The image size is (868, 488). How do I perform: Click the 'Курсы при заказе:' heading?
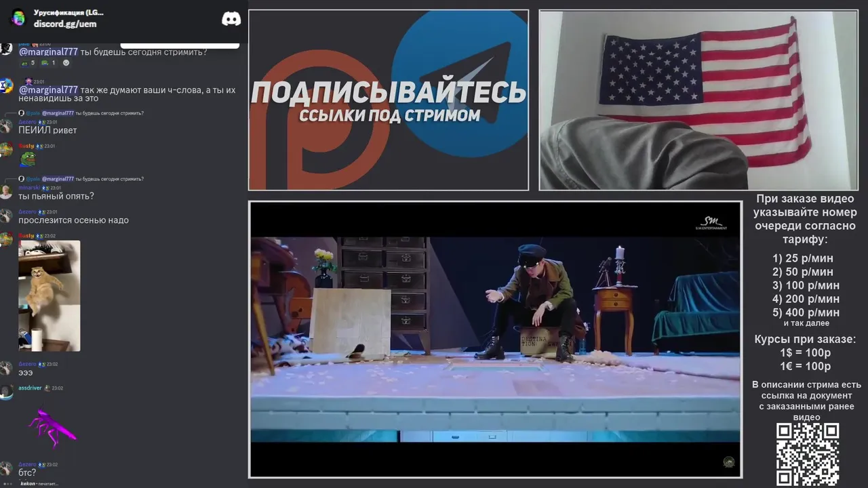(806, 339)
